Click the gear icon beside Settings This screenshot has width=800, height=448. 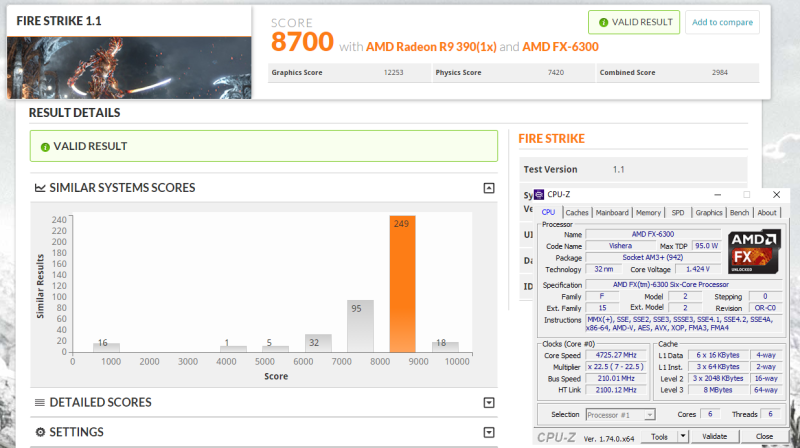click(x=40, y=432)
